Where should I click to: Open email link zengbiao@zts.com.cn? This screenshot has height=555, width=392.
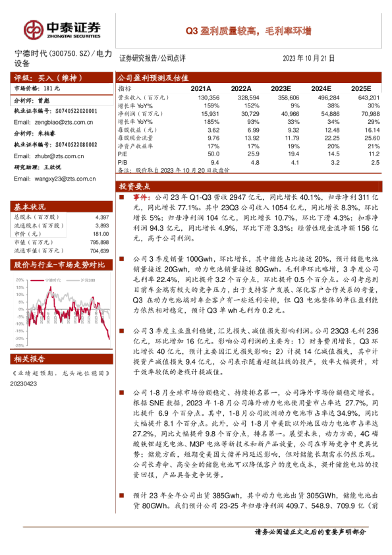(64, 123)
